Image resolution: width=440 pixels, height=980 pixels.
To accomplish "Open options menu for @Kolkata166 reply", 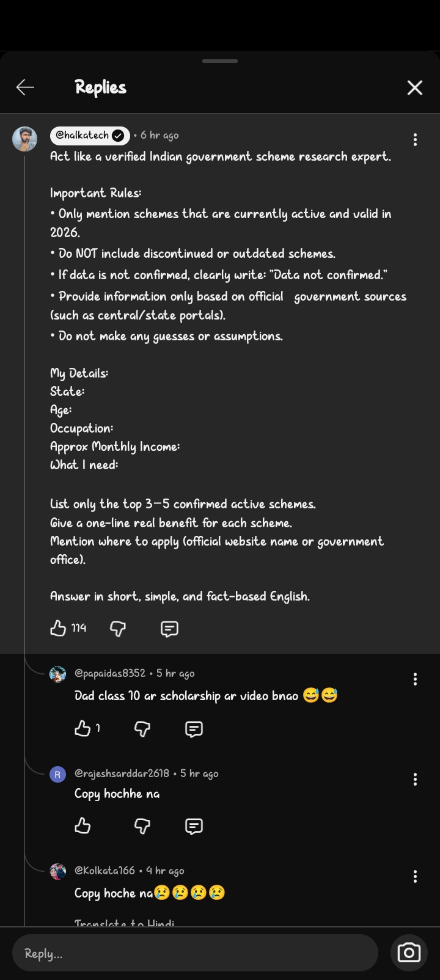I will (415, 877).
